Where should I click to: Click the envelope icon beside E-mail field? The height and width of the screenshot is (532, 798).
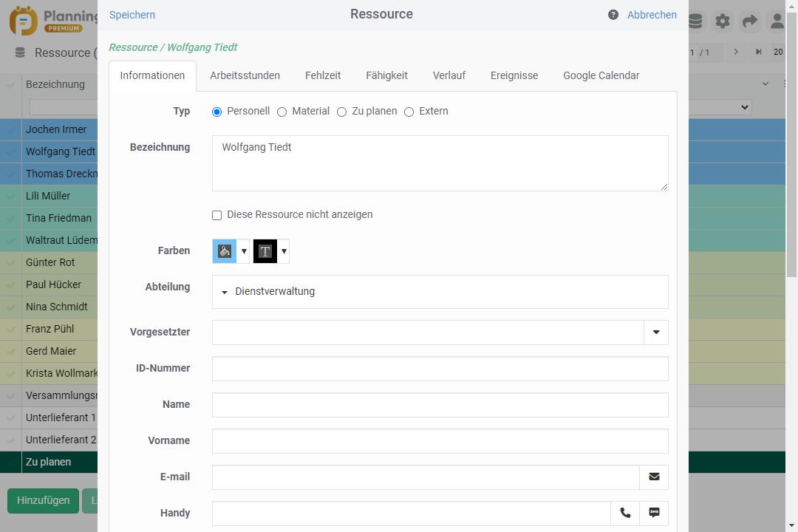654,477
